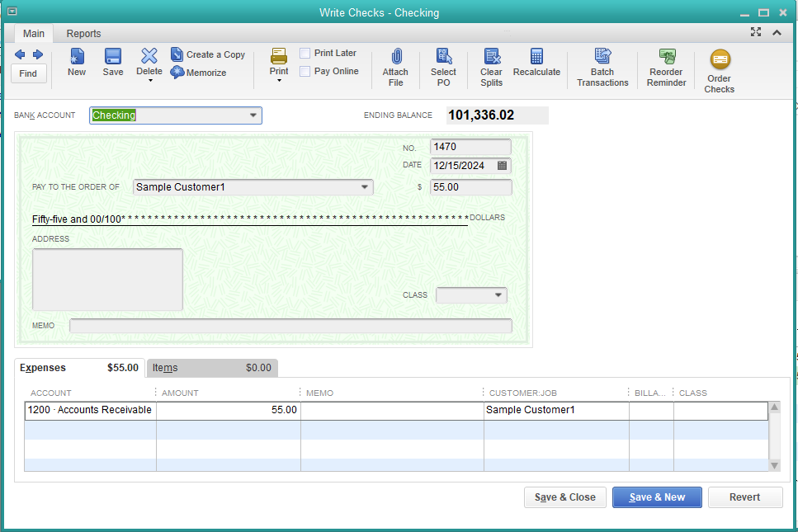Click Save & New
This screenshot has height=532, width=798.
click(657, 497)
